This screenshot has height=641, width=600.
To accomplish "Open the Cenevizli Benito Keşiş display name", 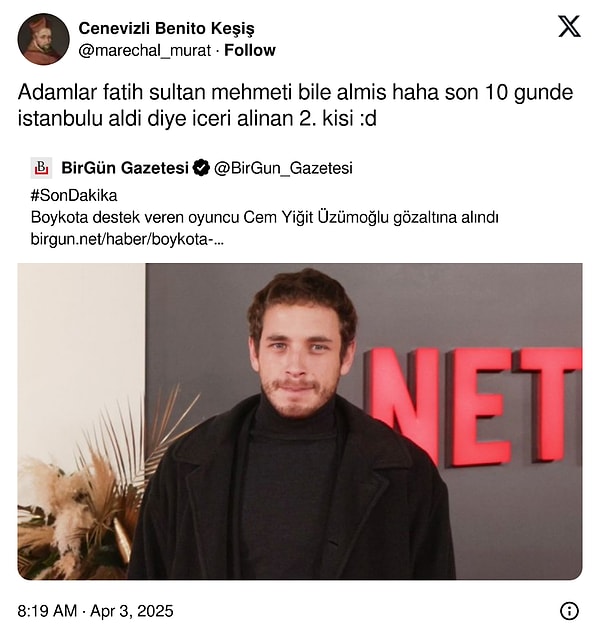I will [166, 28].
